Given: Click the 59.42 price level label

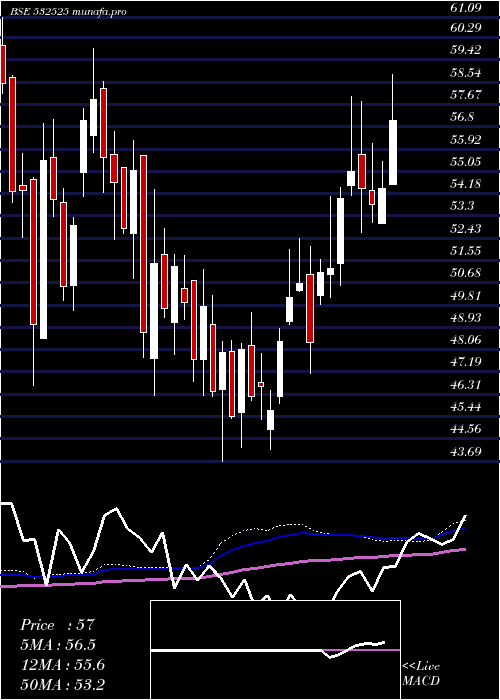Looking at the screenshot, I should [x=466, y=50].
